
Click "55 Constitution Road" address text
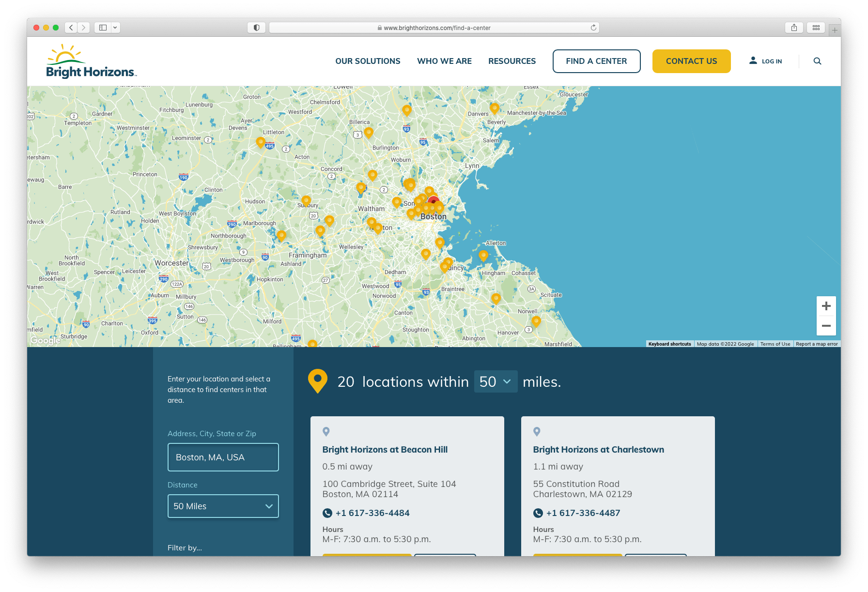point(576,484)
